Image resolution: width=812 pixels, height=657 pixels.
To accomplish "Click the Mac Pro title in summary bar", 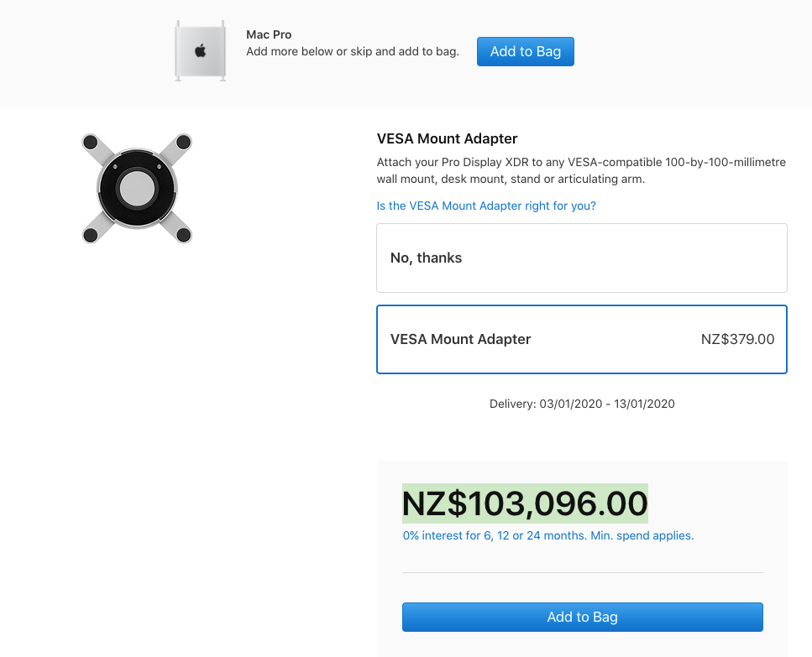I will tap(268, 35).
